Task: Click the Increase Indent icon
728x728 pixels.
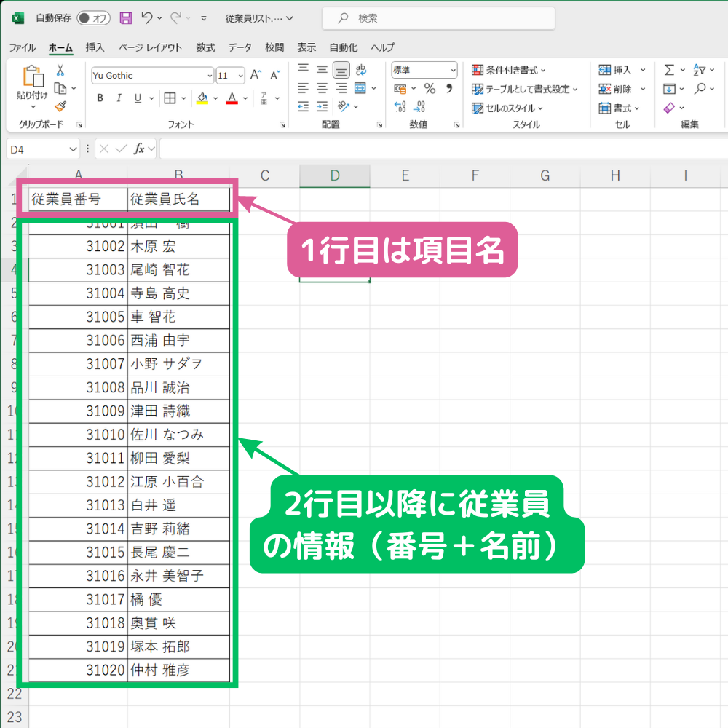Action: tap(323, 107)
